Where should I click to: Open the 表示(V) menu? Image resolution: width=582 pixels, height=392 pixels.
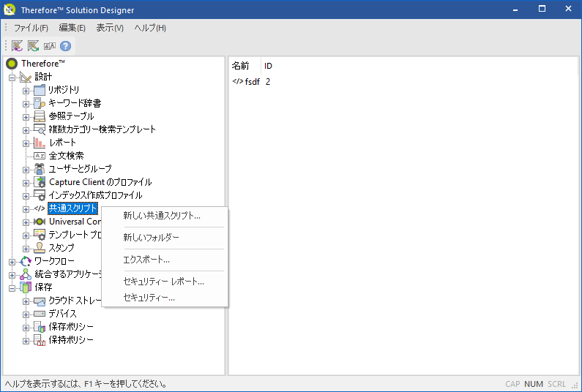tap(110, 28)
